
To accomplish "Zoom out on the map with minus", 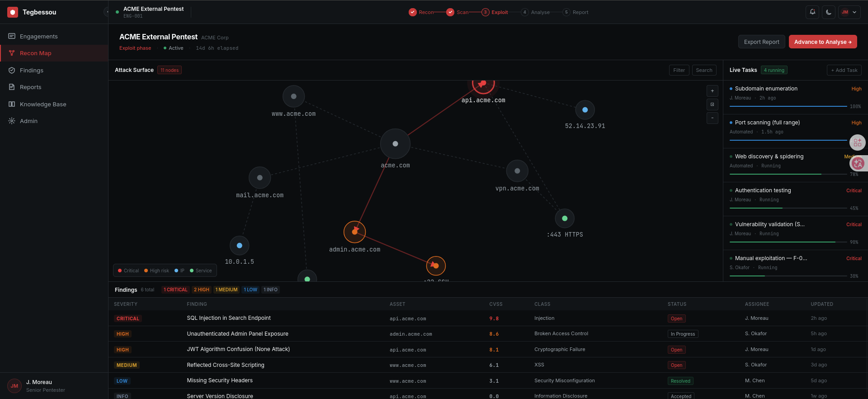I will (x=712, y=118).
